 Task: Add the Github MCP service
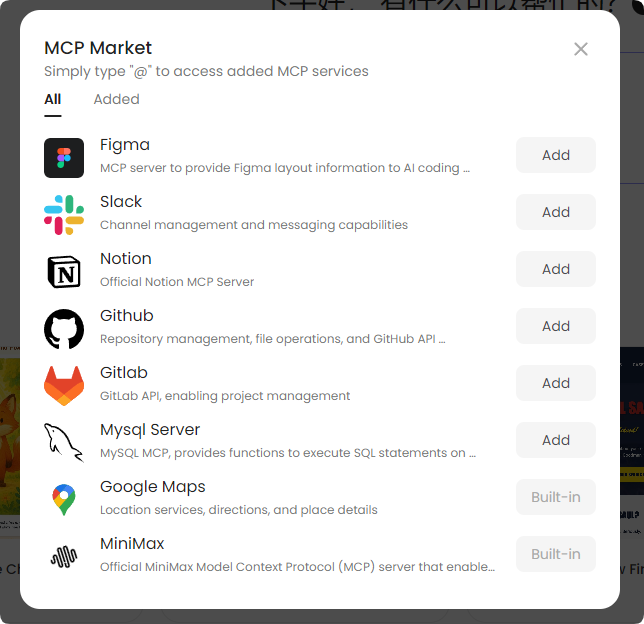[x=556, y=326]
